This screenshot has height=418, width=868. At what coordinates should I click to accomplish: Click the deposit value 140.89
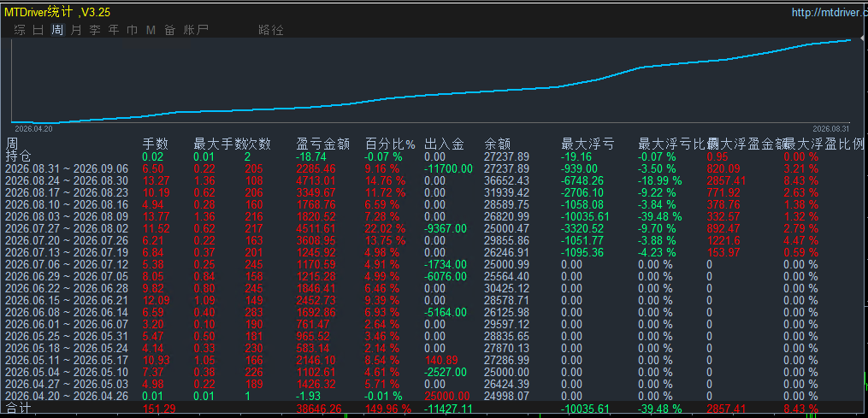[441, 360]
